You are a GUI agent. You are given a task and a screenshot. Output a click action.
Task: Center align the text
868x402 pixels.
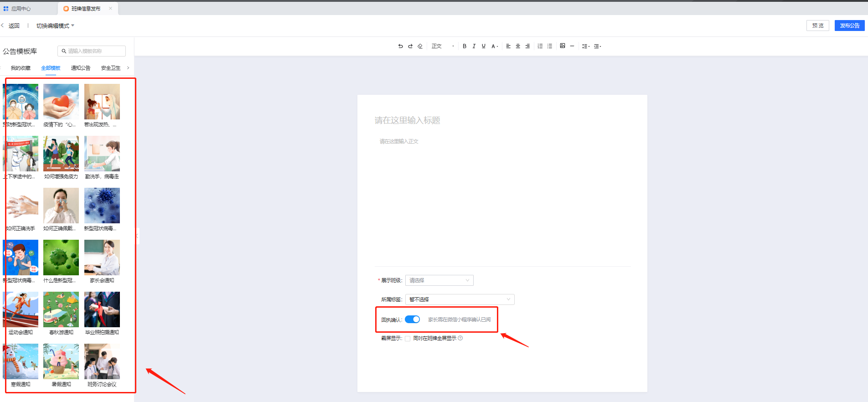point(518,46)
